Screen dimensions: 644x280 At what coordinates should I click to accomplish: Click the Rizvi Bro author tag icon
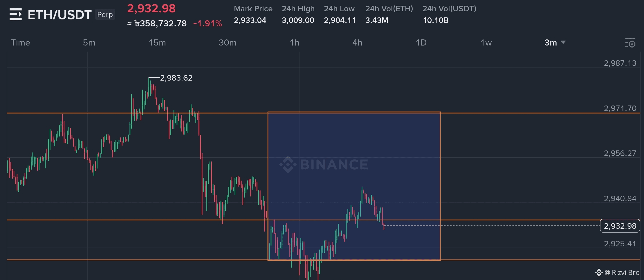pyautogui.click(x=599, y=272)
